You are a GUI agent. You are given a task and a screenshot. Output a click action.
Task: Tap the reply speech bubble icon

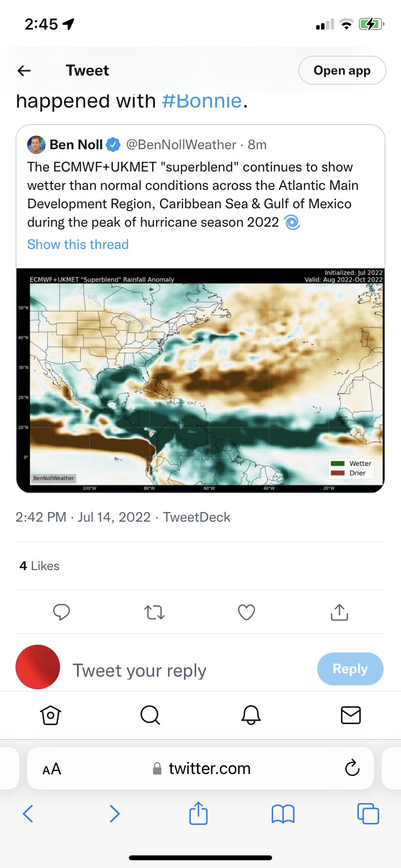62,612
